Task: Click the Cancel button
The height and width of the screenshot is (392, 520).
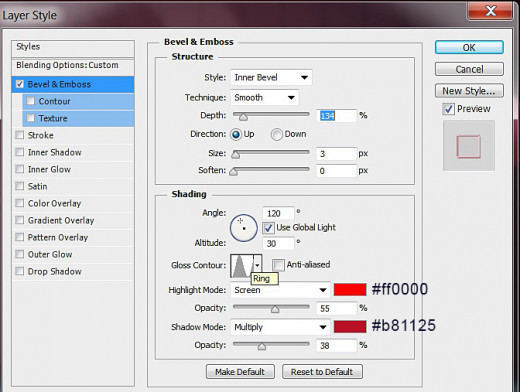Action: point(469,69)
